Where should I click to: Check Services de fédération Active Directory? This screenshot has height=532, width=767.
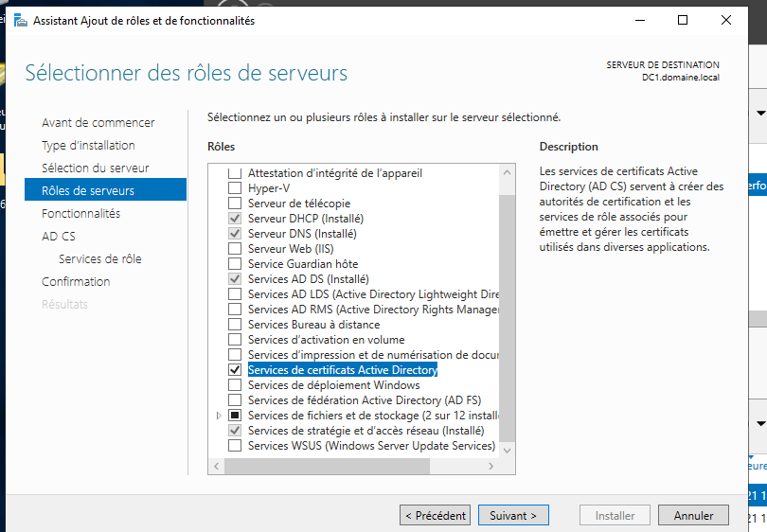[x=235, y=400]
